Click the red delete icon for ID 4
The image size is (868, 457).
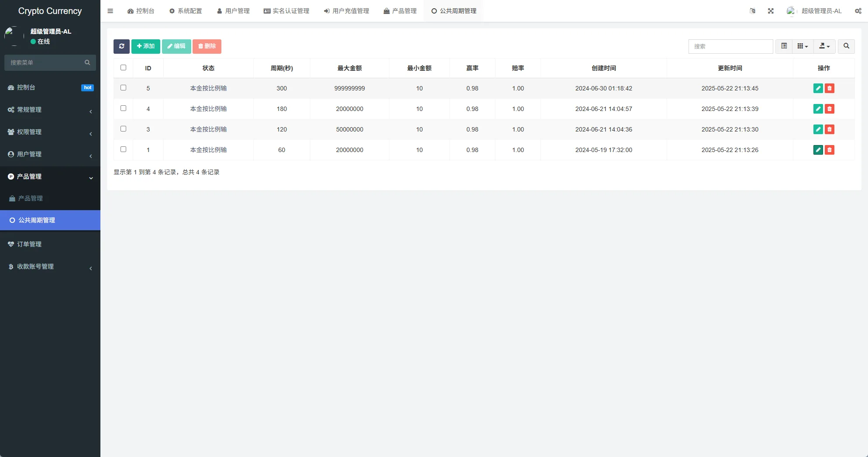pos(830,109)
